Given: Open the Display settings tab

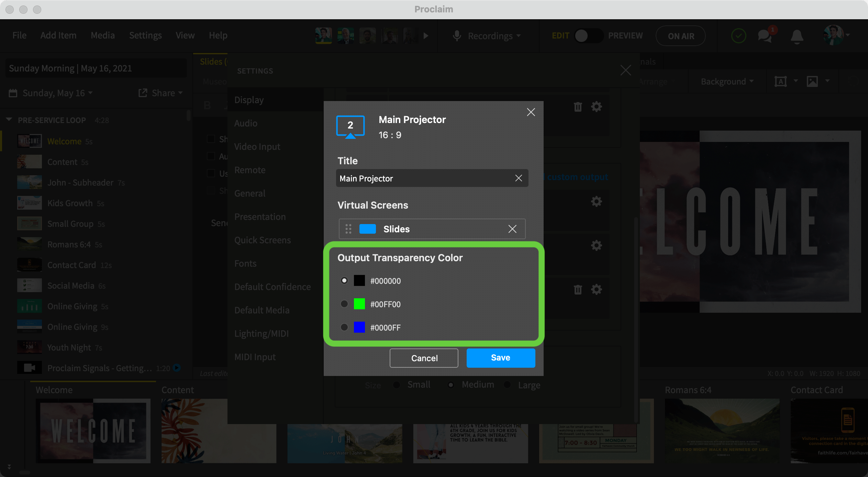Looking at the screenshot, I should coord(248,100).
